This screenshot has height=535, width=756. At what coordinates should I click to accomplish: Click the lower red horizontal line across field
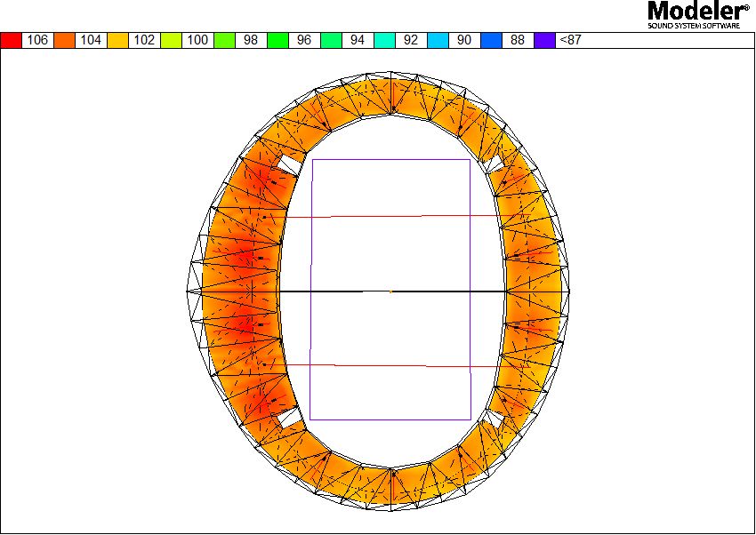point(391,364)
